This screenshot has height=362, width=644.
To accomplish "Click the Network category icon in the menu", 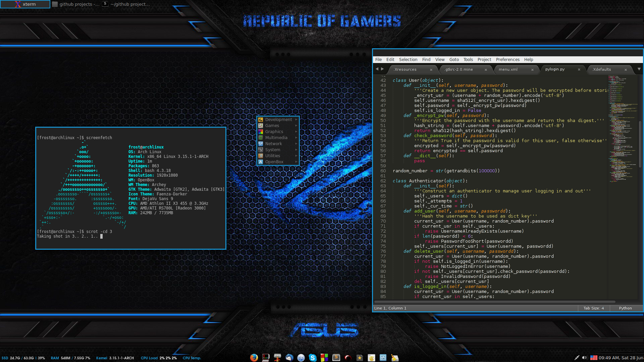I will tap(261, 144).
